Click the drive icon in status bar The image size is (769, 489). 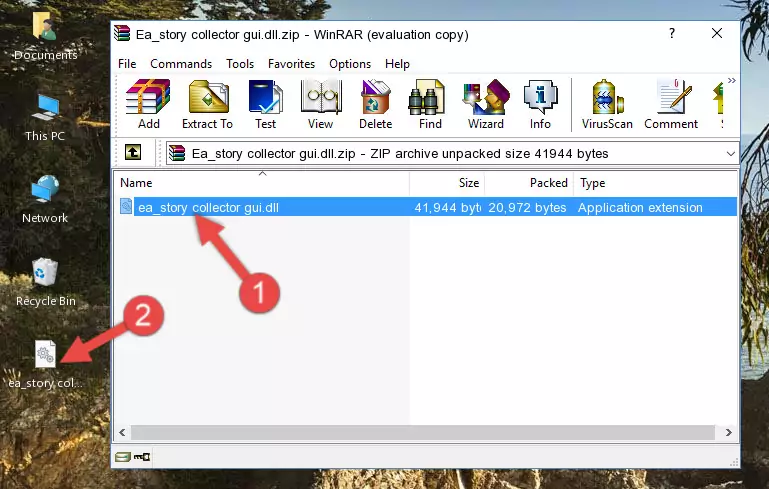click(123, 458)
